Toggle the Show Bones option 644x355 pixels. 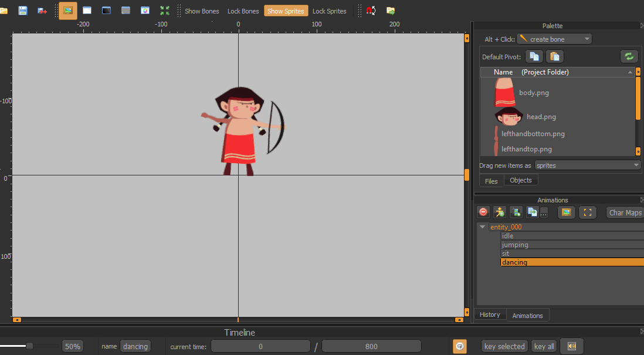(x=202, y=11)
